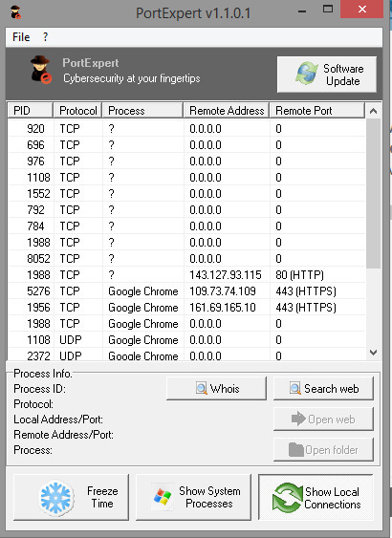Click the Search web button label

click(x=331, y=388)
